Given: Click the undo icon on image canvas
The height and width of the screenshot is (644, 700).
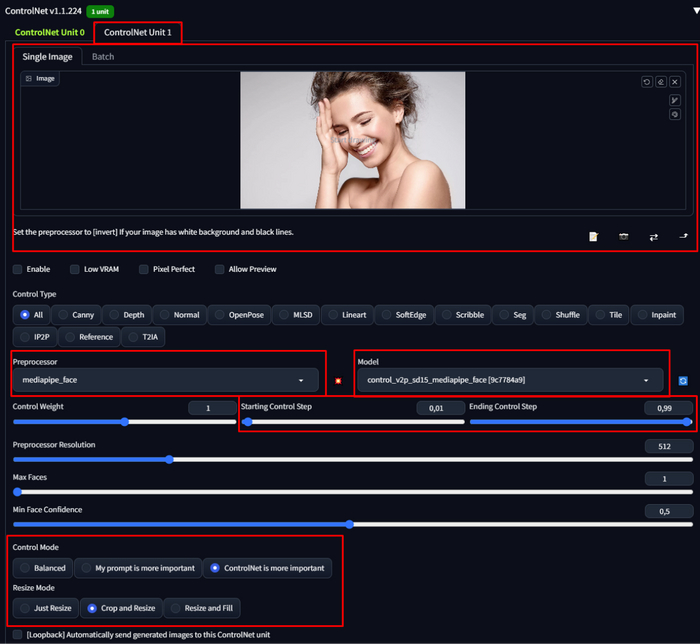Looking at the screenshot, I should (647, 82).
